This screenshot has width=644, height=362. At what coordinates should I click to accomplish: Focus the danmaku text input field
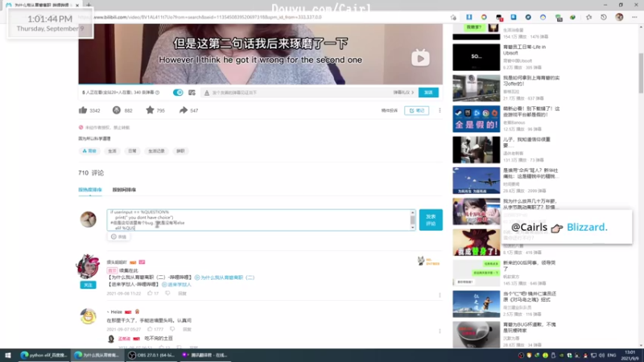pos(299,93)
